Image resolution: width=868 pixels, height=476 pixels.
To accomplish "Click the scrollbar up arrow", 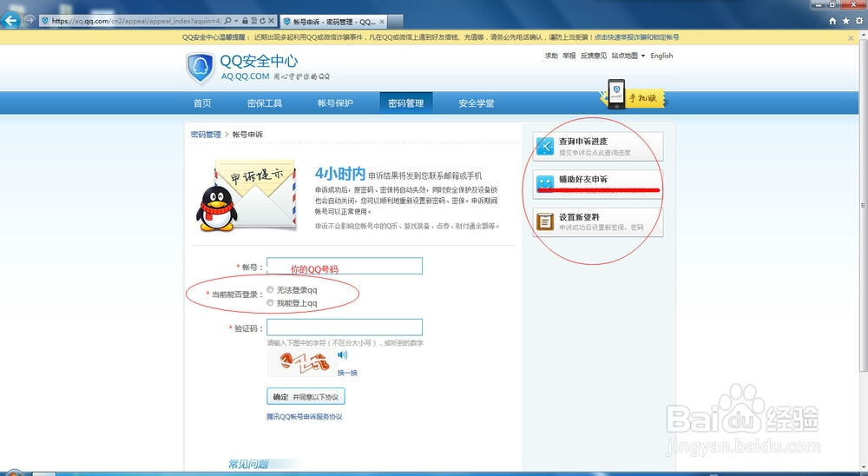I will tap(863, 35).
